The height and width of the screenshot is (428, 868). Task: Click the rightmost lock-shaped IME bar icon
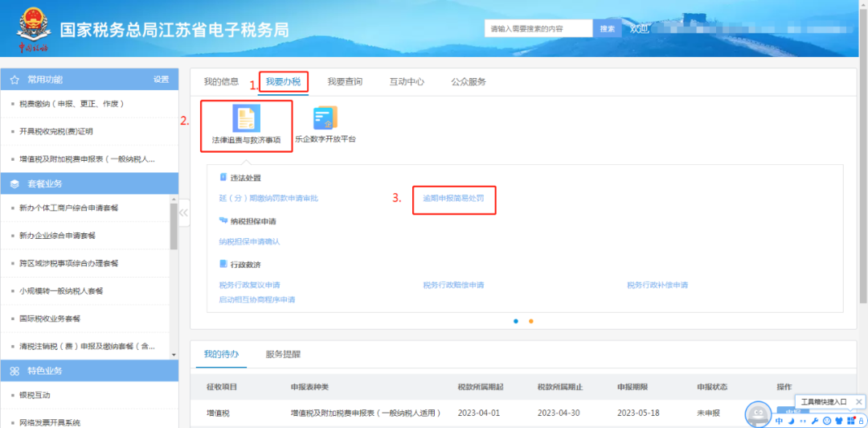861,421
